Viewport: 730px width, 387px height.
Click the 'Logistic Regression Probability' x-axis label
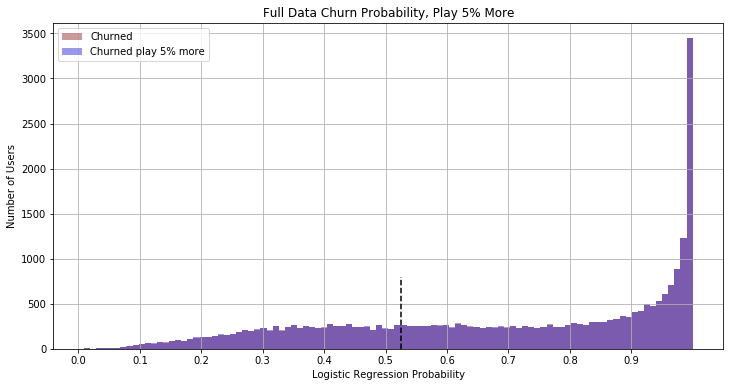click(388, 374)
